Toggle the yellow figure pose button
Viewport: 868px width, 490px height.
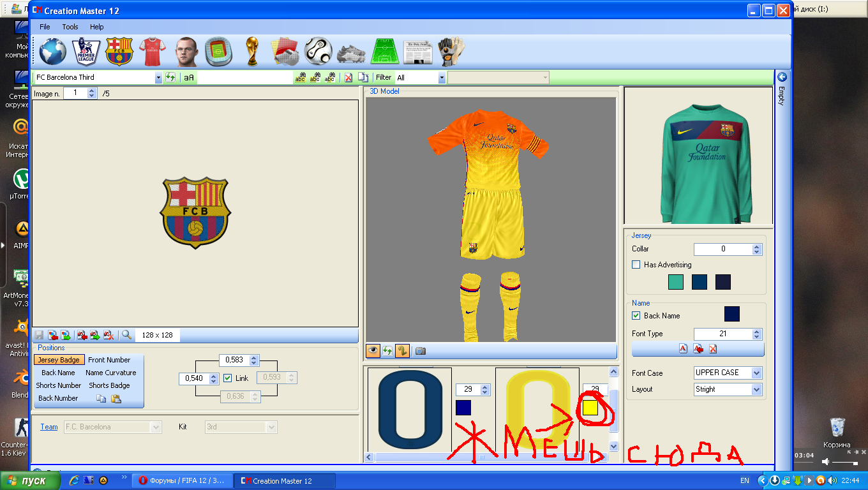coord(402,350)
